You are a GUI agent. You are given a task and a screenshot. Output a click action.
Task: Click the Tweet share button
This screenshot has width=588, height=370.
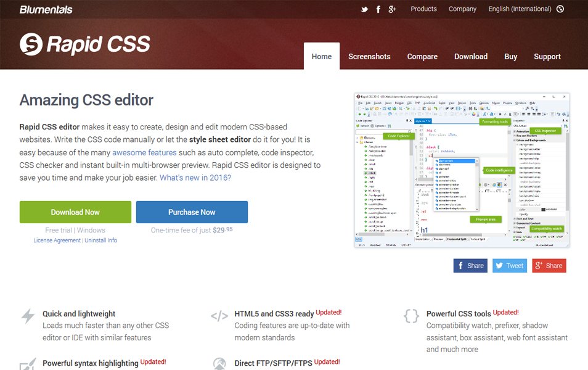(510, 266)
